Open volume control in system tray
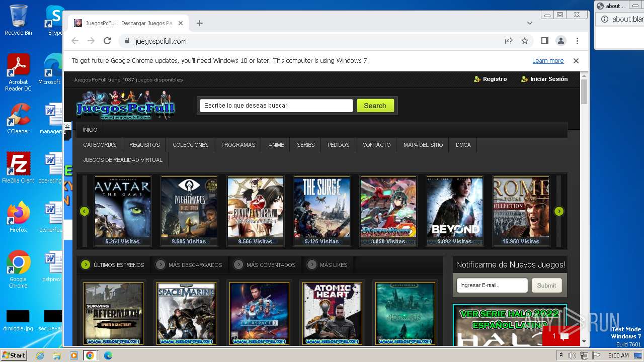 click(572, 355)
